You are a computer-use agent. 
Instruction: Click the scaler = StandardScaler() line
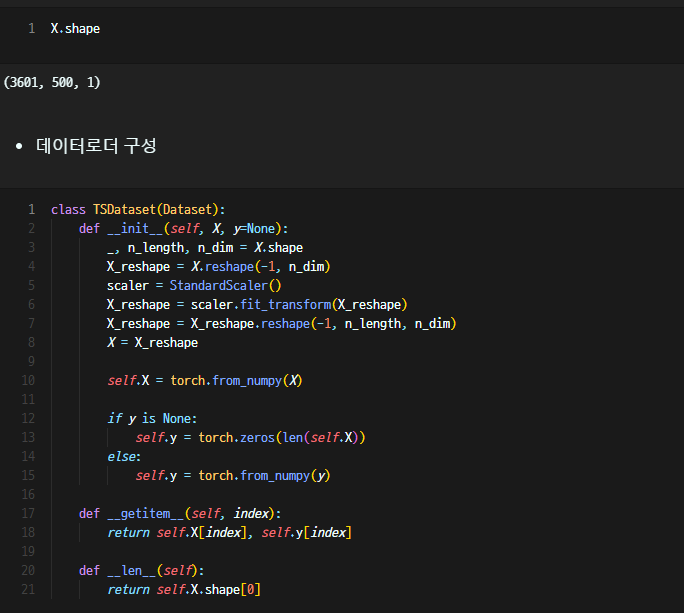(194, 285)
